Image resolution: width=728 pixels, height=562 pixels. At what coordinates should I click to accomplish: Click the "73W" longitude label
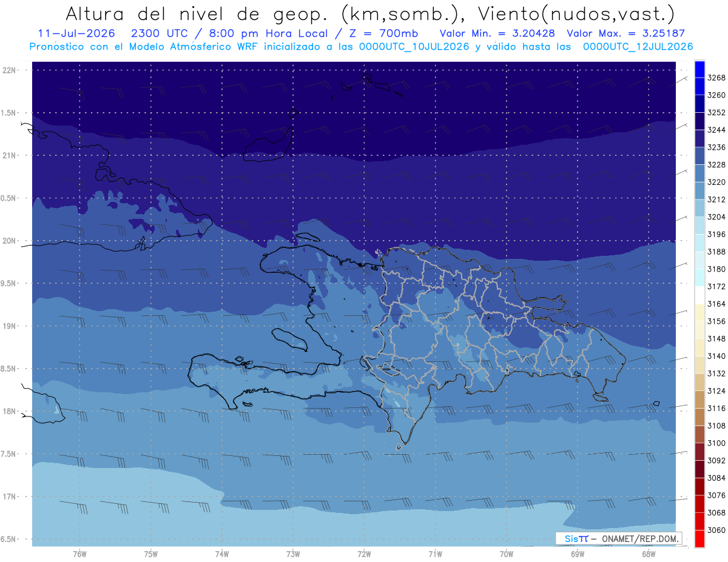tap(293, 554)
